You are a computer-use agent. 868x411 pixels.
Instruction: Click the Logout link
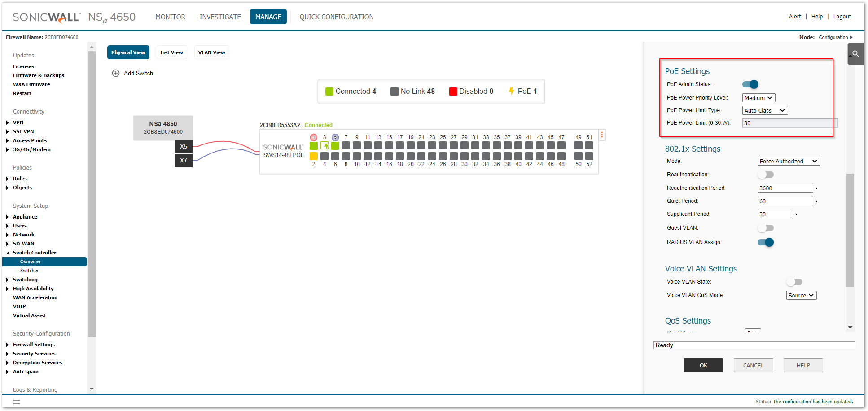[x=842, y=17]
